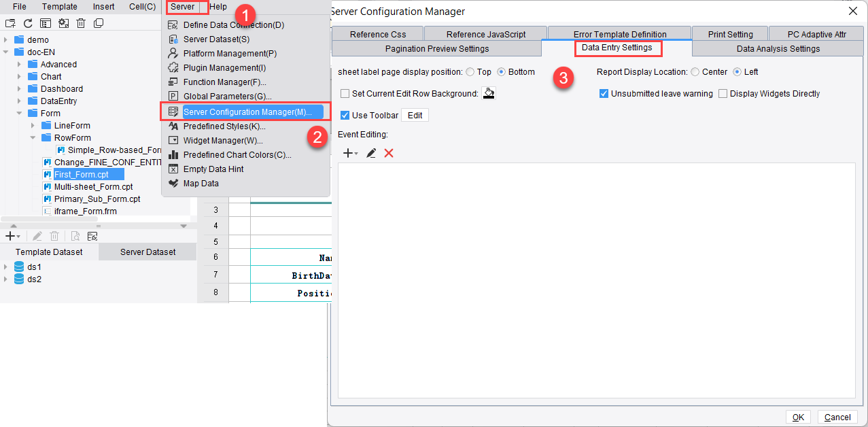Click the OK button
868x427 pixels.
tap(798, 417)
